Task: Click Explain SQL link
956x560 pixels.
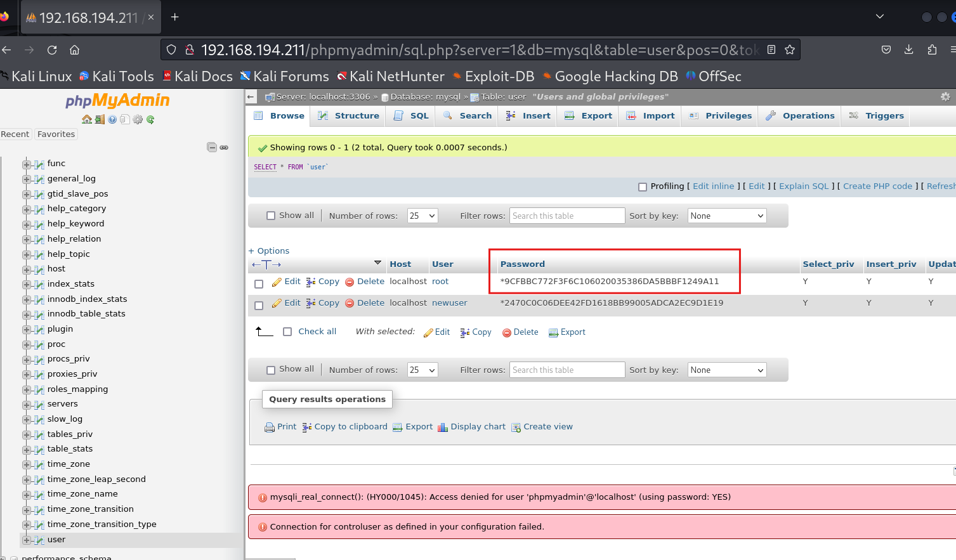Action: (x=804, y=186)
